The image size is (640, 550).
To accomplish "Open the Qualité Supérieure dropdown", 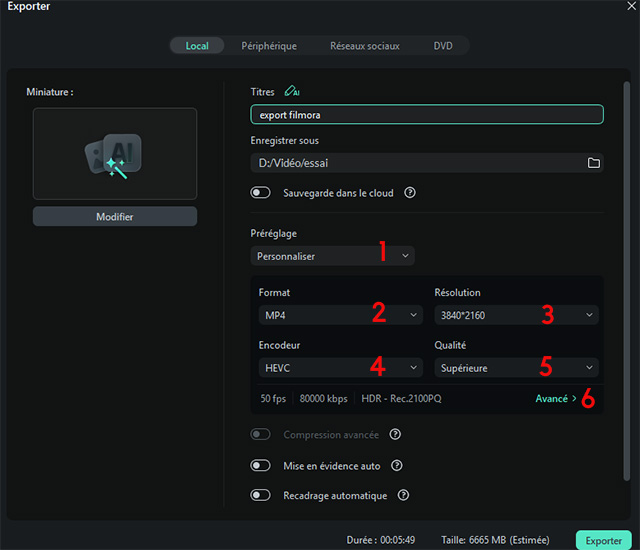I will (x=516, y=368).
